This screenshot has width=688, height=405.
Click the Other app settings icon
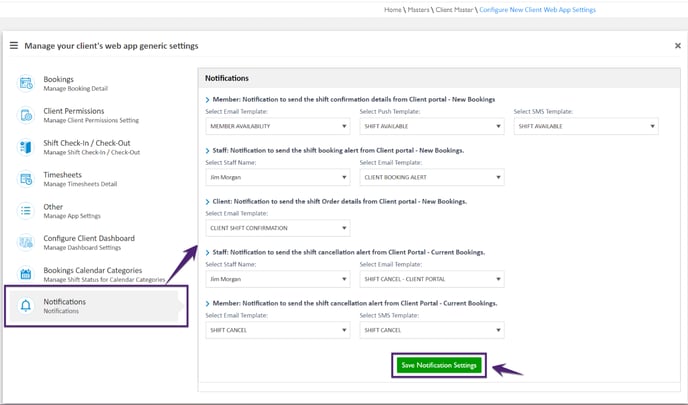(x=26, y=211)
